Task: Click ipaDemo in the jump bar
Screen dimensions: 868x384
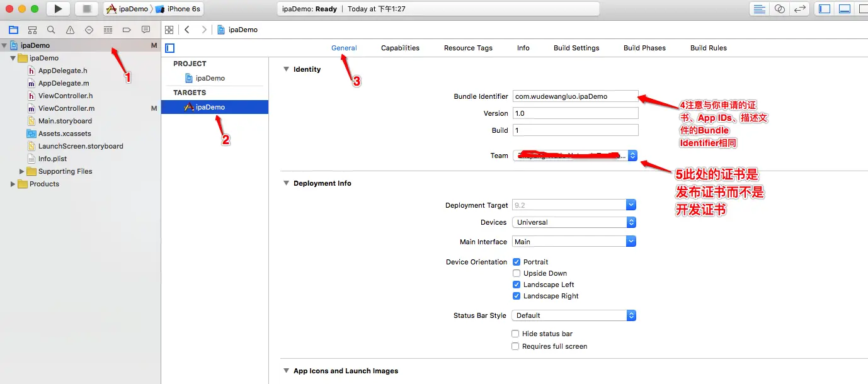Action: click(x=237, y=30)
